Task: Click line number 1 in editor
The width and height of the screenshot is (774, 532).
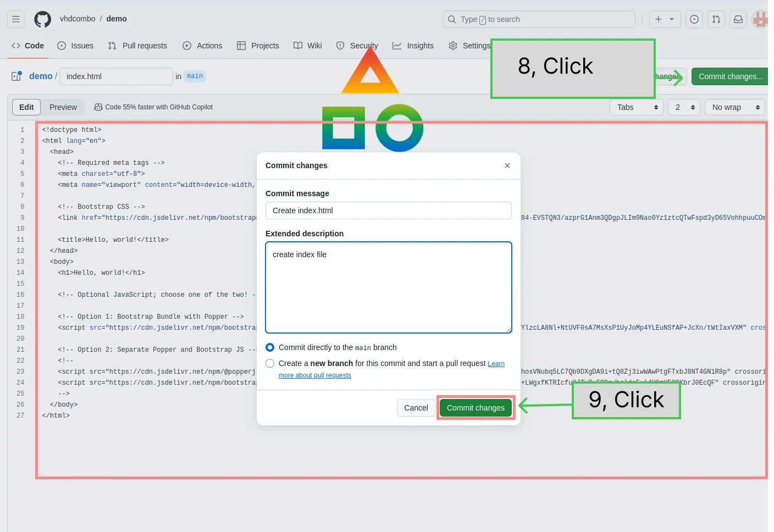Action: (23, 130)
